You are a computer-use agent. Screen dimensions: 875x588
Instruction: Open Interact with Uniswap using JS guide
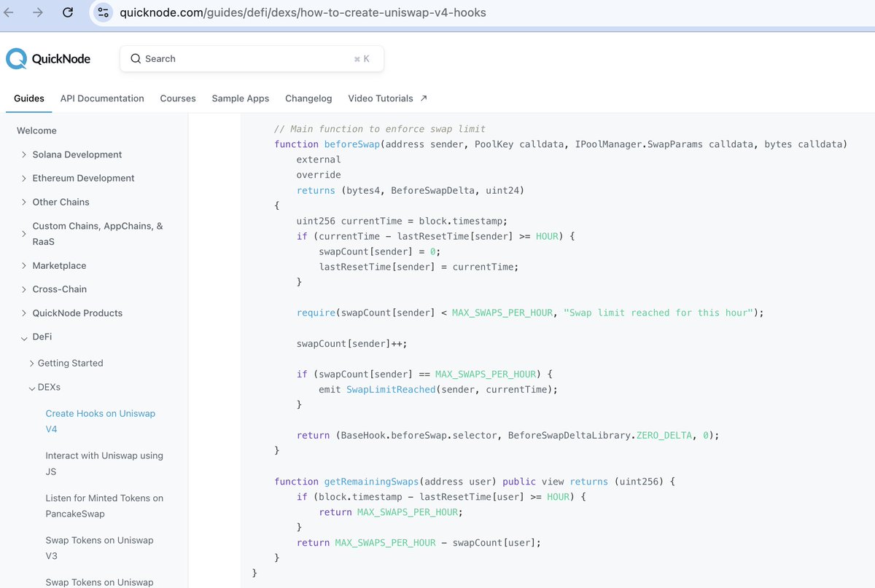coord(104,463)
